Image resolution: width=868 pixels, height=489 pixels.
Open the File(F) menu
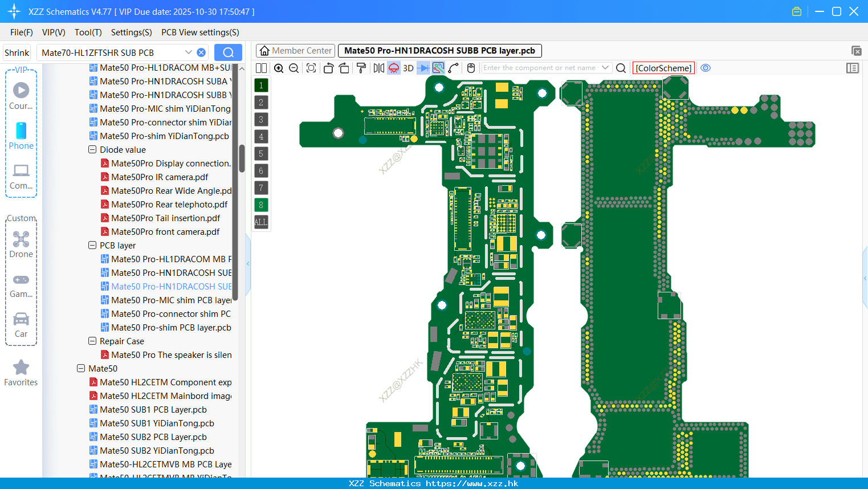point(22,32)
